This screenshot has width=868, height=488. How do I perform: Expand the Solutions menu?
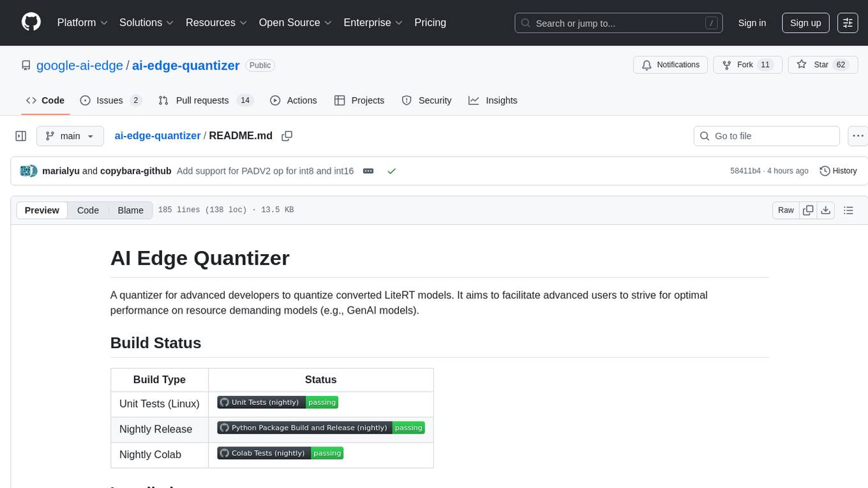tap(147, 22)
